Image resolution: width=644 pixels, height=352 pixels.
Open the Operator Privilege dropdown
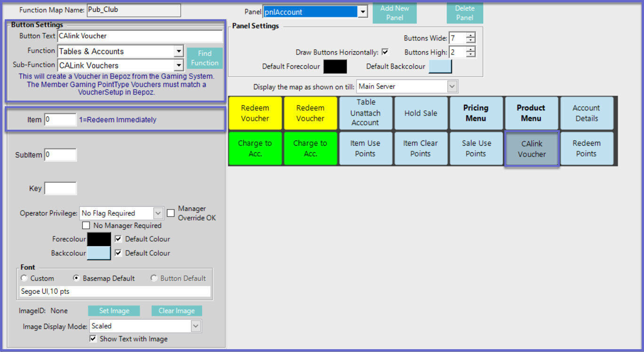[158, 213]
